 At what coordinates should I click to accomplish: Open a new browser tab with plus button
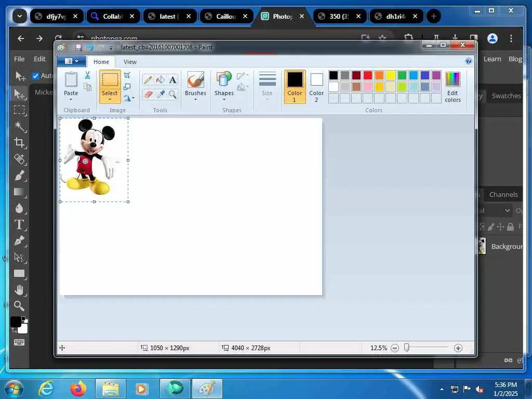point(434,16)
